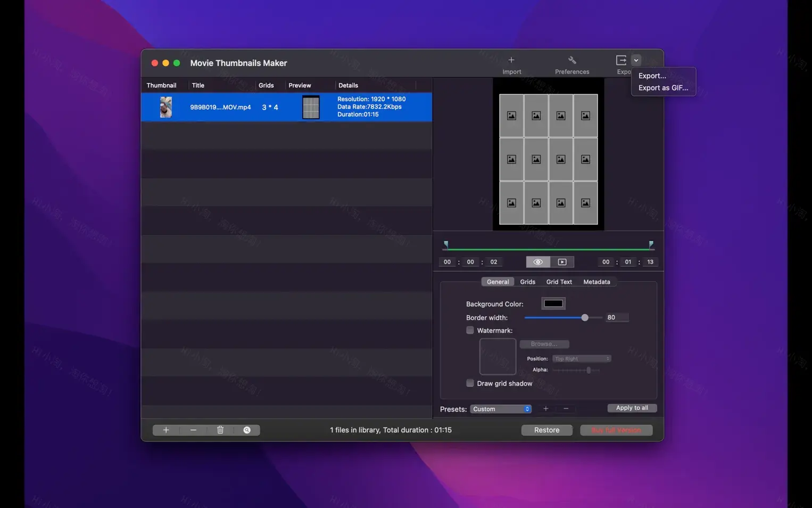The width and height of the screenshot is (812, 508).
Task: Switch preview to eye view mode
Action: (537, 261)
